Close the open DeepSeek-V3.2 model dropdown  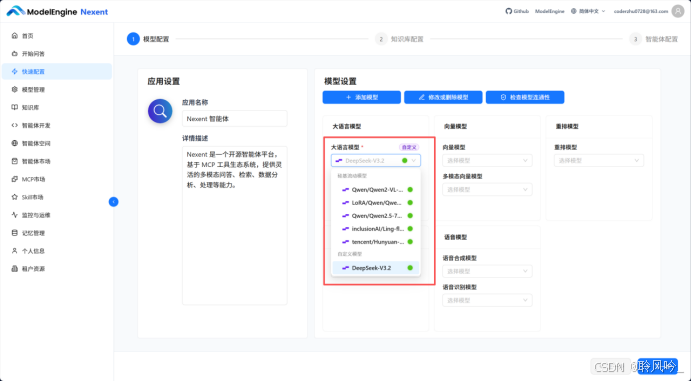tap(376, 161)
